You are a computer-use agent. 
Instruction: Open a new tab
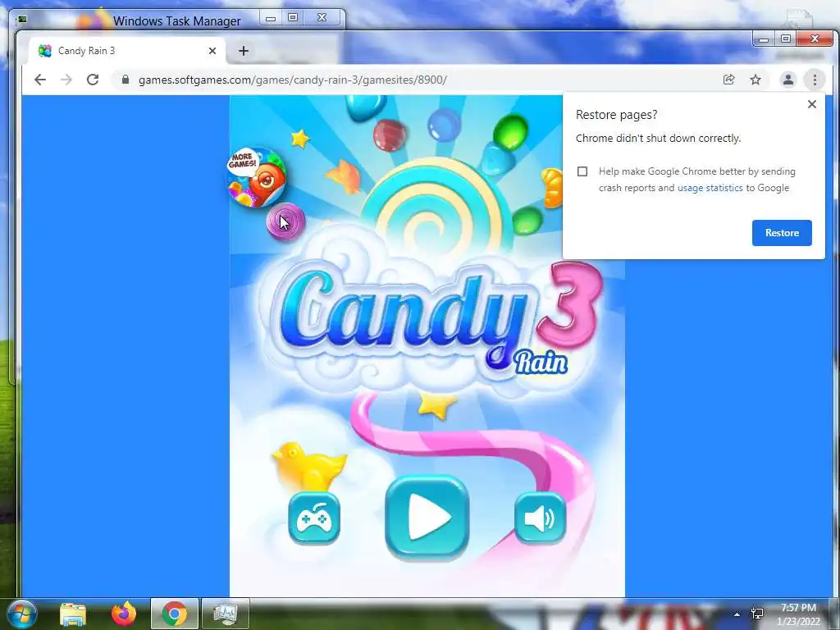pyautogui.click(x=244, y=51)
